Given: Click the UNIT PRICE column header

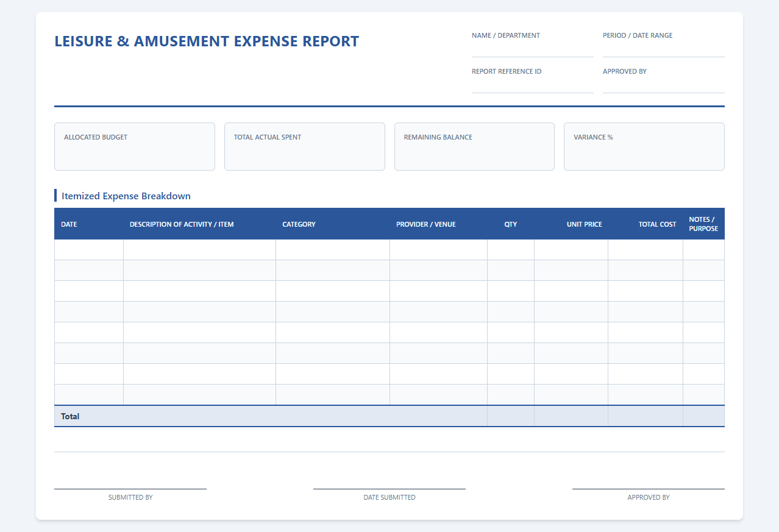Looking at the screenshot, I should (571, 224).
